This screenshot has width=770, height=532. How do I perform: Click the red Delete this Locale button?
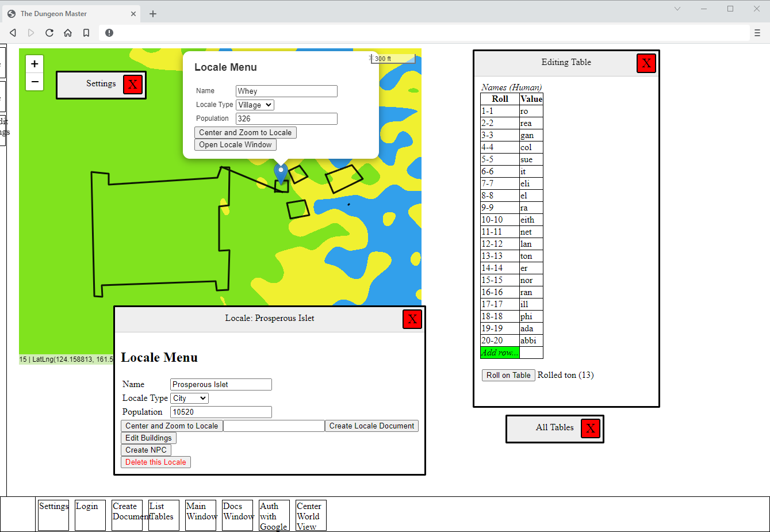[156, 462]
